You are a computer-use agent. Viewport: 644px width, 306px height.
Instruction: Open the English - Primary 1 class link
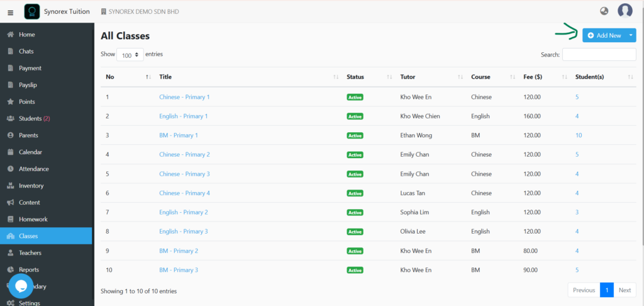[x=184, y=116]
